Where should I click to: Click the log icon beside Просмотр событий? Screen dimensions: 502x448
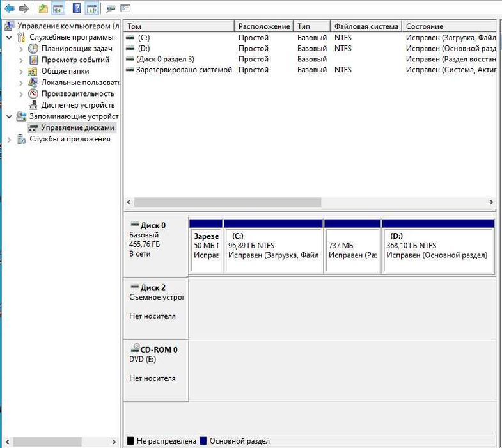[x=33, y=60]
